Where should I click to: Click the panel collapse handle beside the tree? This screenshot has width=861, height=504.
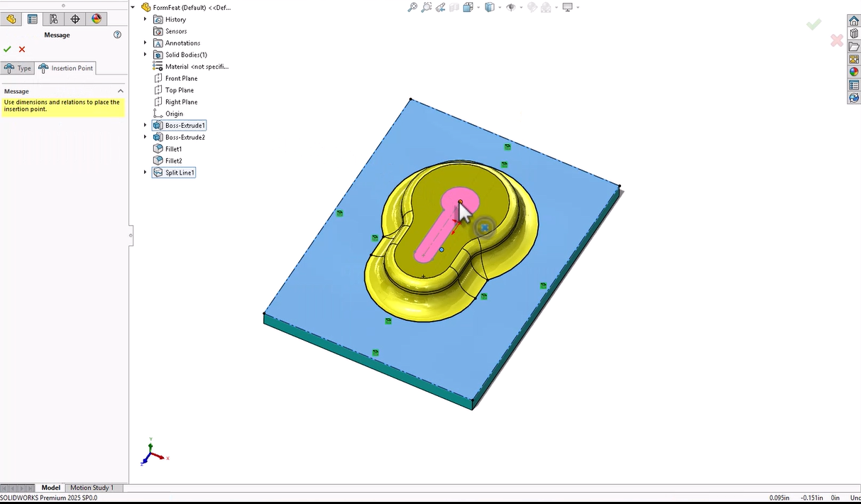[131, 235]
